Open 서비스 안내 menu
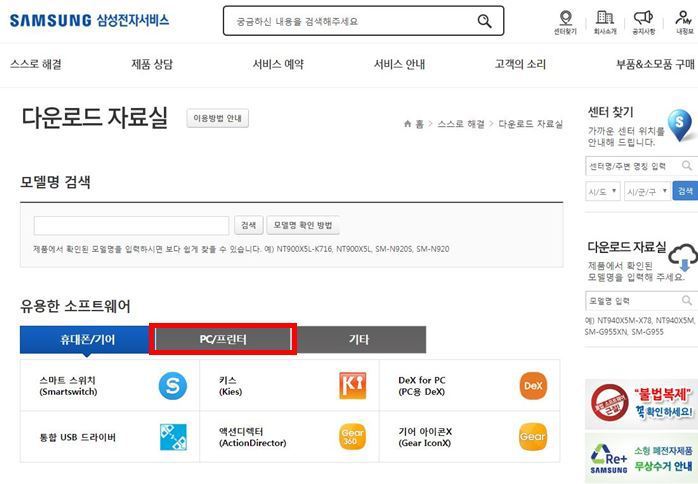 (x=399, y=65)
